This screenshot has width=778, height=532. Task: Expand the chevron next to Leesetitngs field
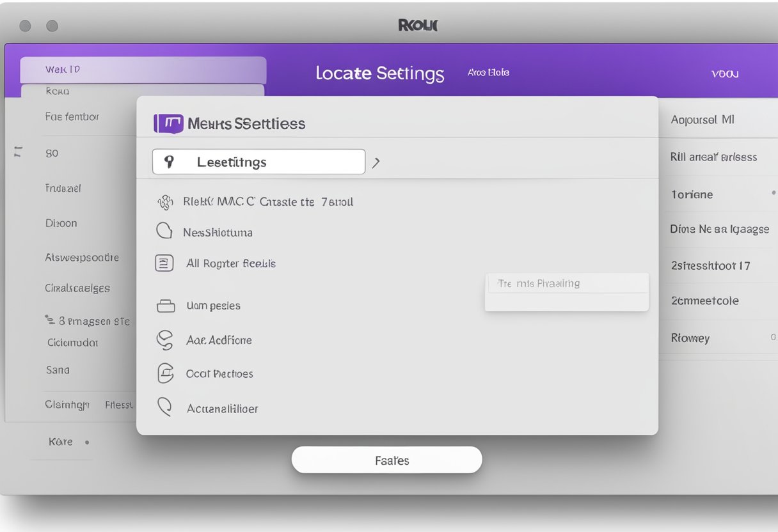pyautogui.click(x=376, y=162)
